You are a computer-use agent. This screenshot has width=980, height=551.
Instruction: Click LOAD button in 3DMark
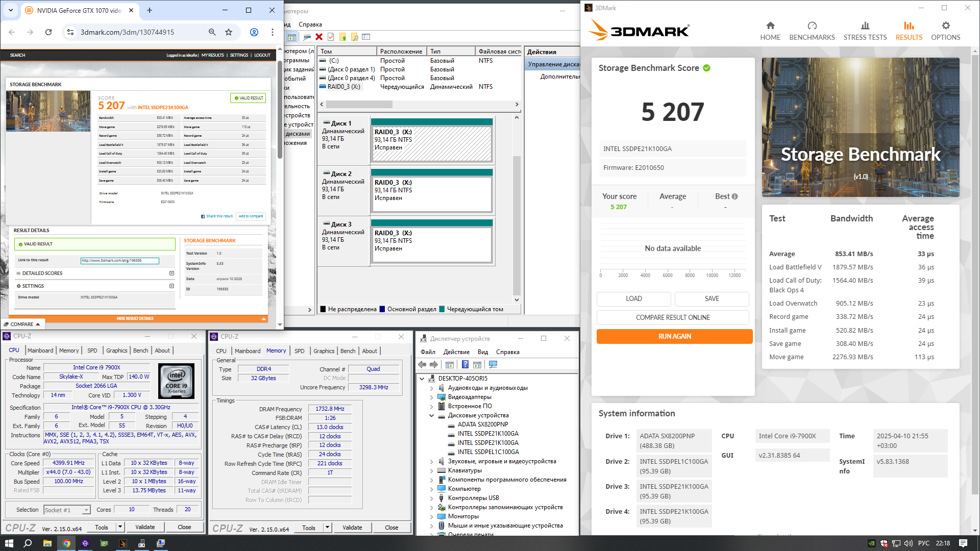(634, 298)
